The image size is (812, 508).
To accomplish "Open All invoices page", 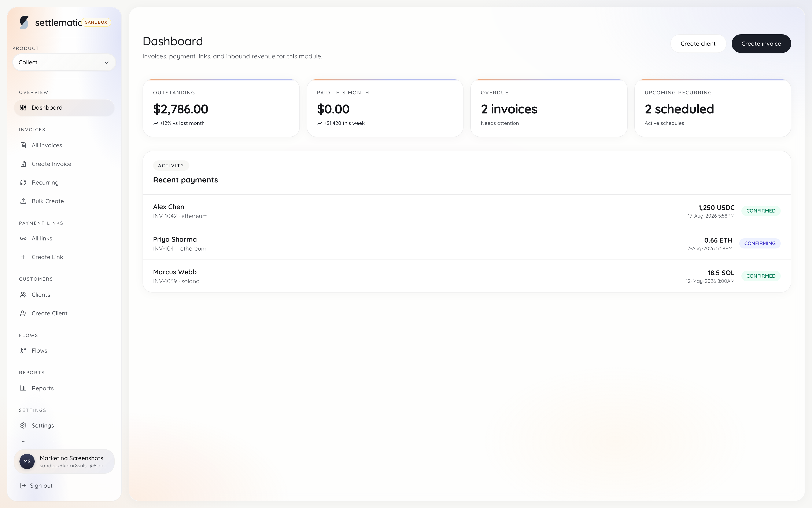I will (64, 145).
